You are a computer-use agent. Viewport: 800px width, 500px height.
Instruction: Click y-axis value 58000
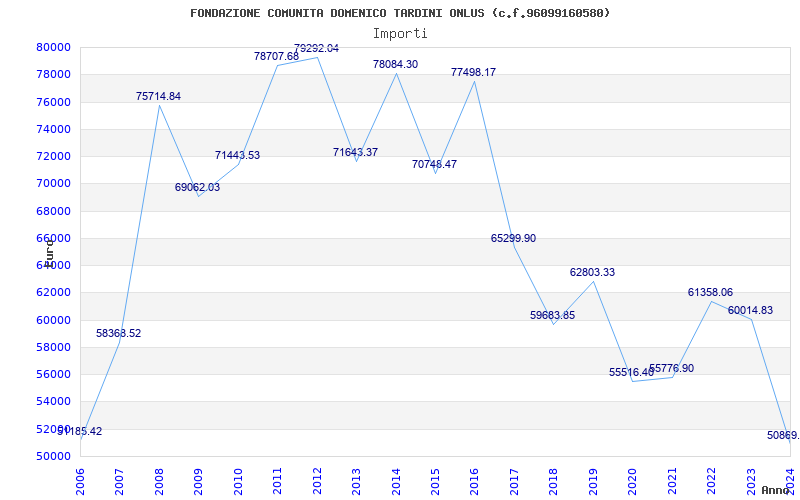pos(53,347)
